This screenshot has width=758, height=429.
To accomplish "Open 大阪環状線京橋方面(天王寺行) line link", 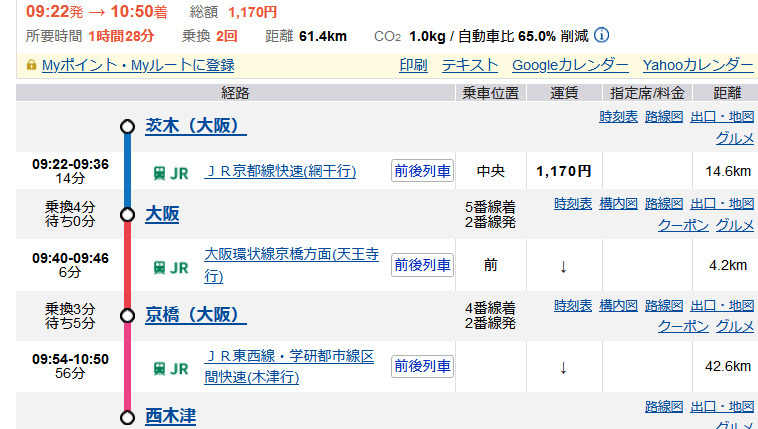I will 292,265.
